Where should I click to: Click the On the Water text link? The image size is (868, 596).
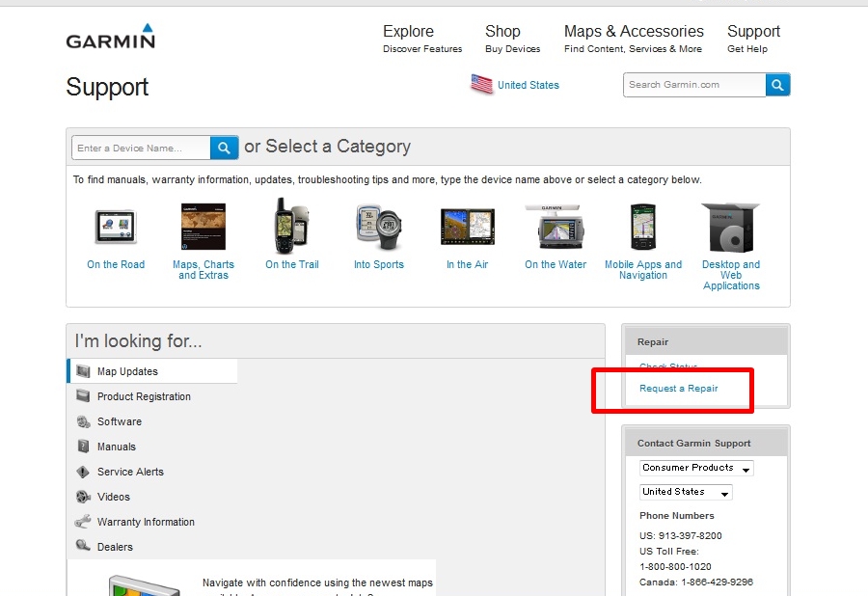pyautogui.click(x=556, y=264)
